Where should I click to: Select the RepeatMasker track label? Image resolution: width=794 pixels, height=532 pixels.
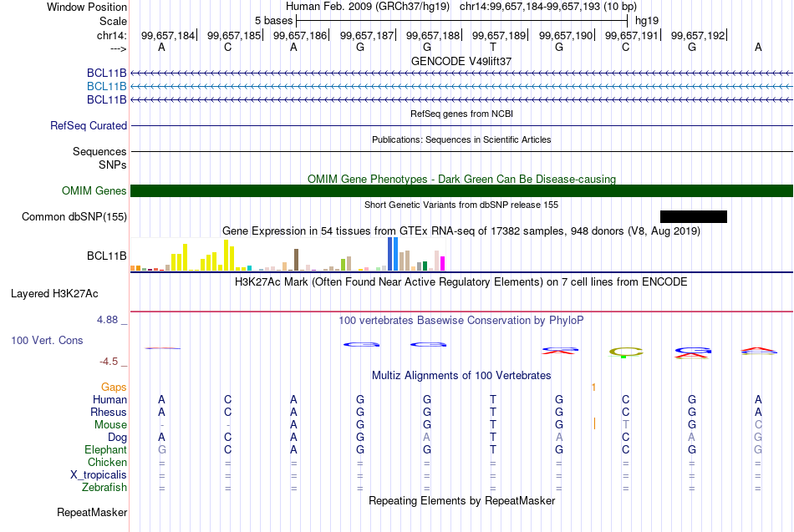point(92,512)
